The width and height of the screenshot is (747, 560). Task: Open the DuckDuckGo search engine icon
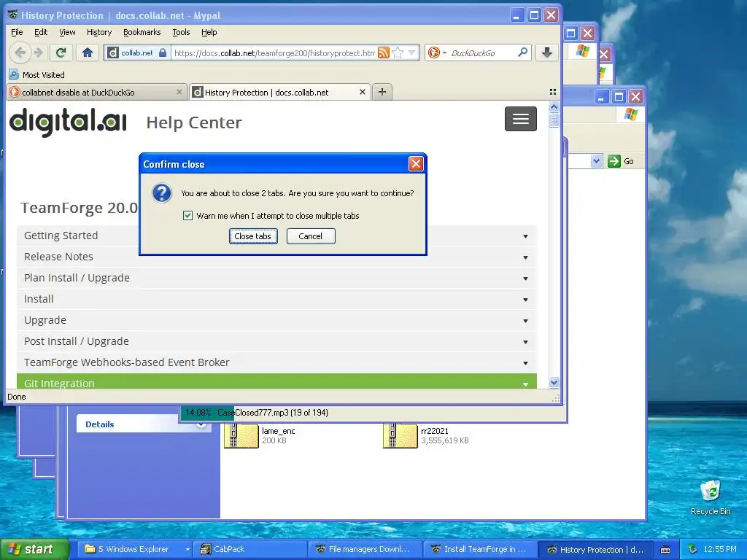coord(433,52)
